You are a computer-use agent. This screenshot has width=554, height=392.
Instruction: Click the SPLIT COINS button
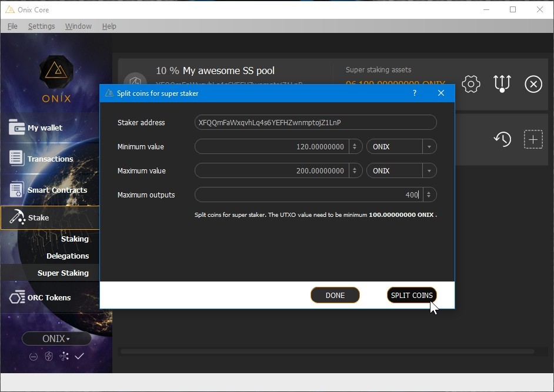pyautogui.click(x=412, y=295)
